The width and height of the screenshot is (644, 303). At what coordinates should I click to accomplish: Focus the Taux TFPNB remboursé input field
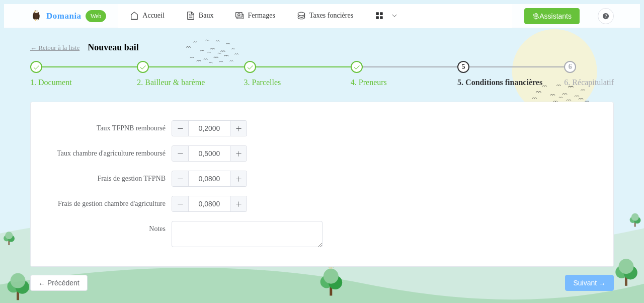pyautogui.click(x=209, y=128)
